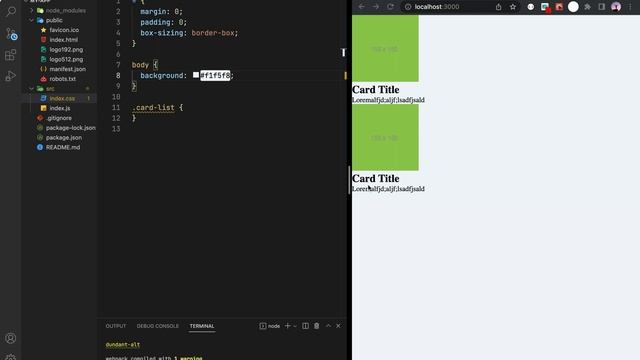
Task: Open the .gitignore file
Action: [59, 118]
